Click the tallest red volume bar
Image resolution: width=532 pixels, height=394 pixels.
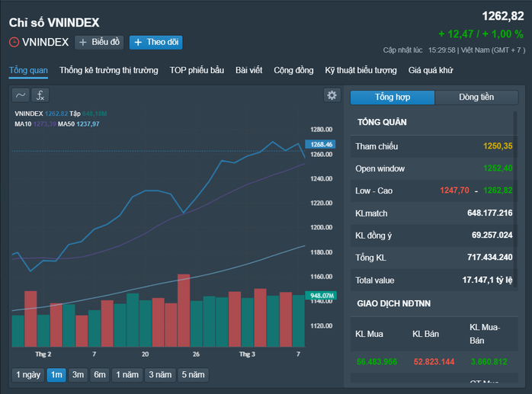coord(184,310)
